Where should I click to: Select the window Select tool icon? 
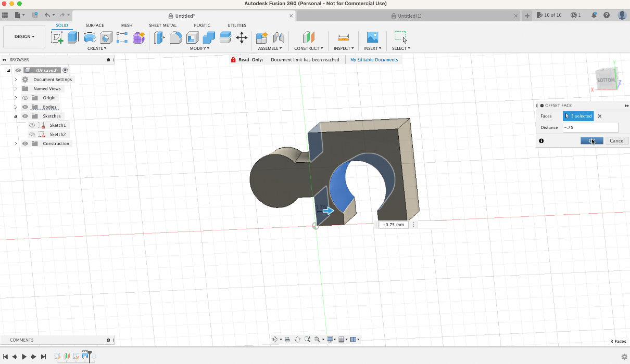coord(400,37)
